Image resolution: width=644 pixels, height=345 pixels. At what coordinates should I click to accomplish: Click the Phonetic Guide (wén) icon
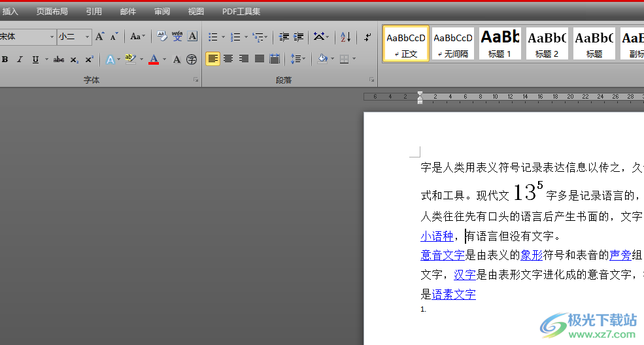pos(177,37)
